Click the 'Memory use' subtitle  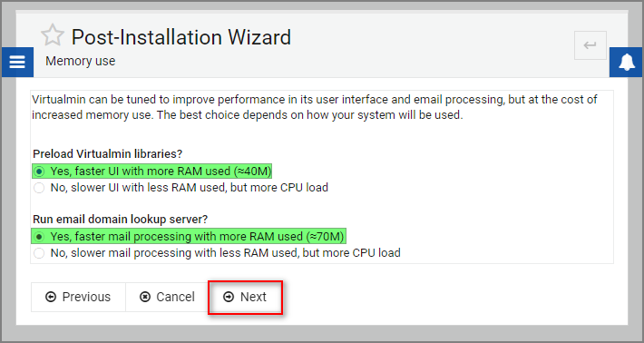[81, 61]
